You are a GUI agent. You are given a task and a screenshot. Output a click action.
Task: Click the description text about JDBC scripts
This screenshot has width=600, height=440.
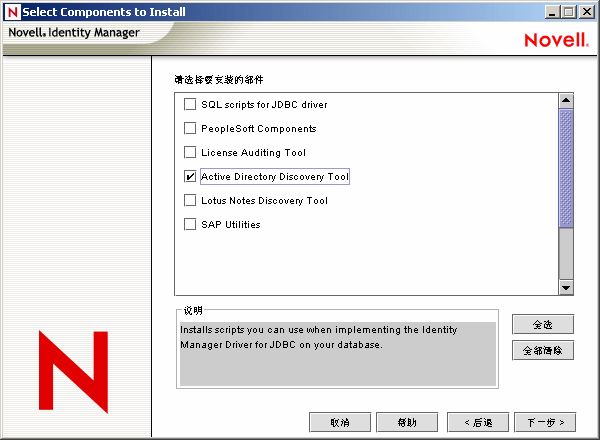coord(319,337)
